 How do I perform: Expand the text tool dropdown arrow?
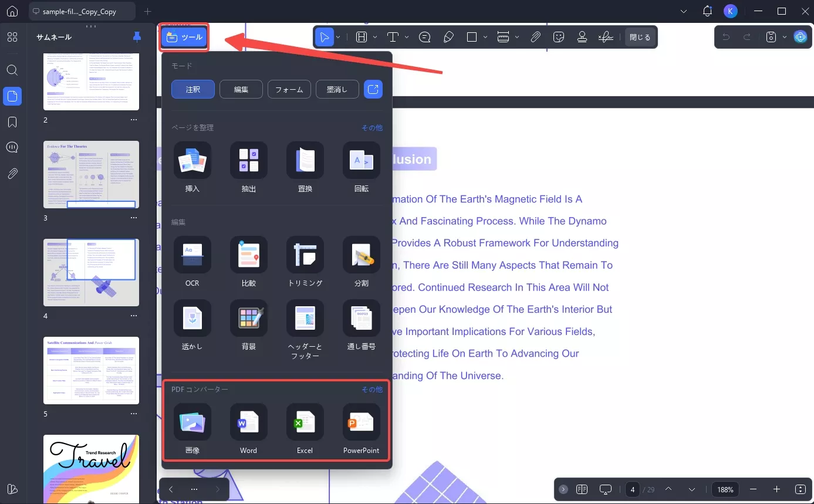coord(407,37)
